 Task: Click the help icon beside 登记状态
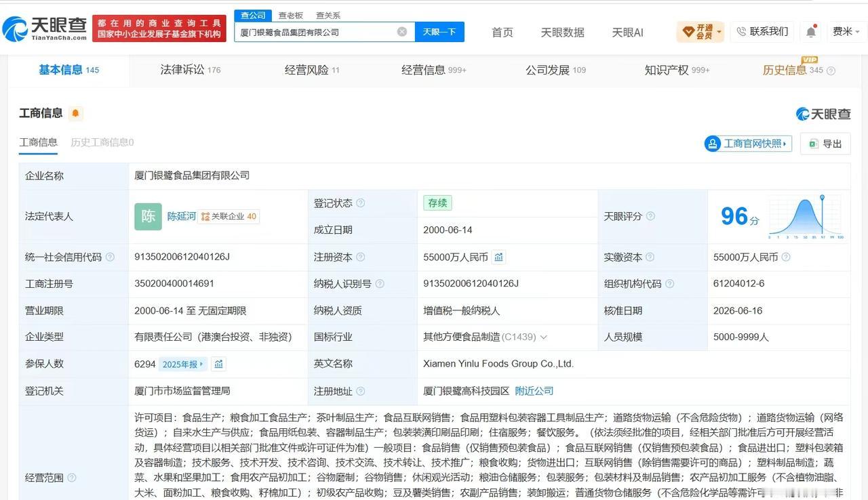click(x=361, y=203)
